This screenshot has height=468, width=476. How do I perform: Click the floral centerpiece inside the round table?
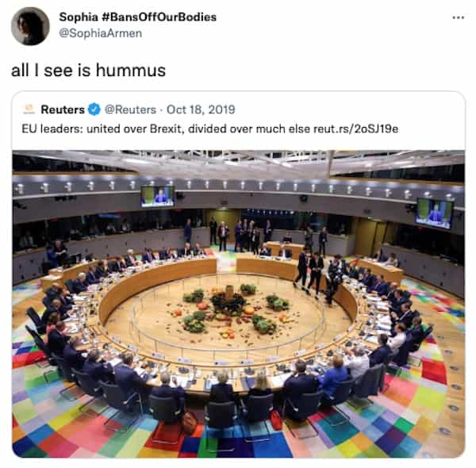tap(230, 309)
